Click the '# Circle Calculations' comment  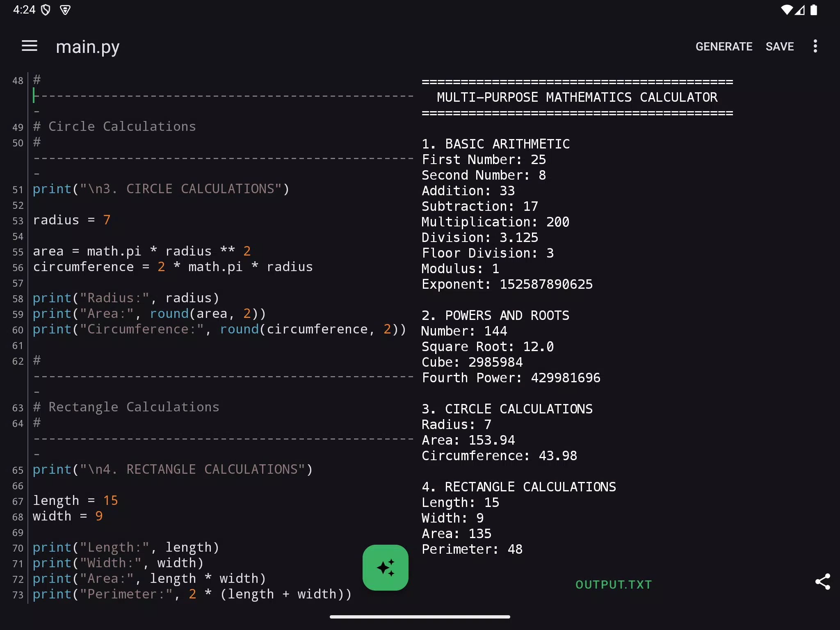click(x=114, y=127)
